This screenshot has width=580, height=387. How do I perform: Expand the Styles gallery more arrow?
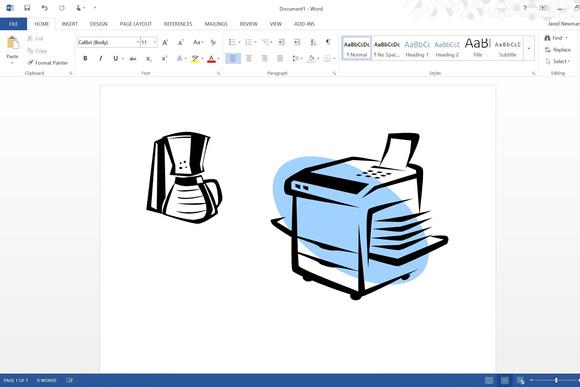point(529,48)
